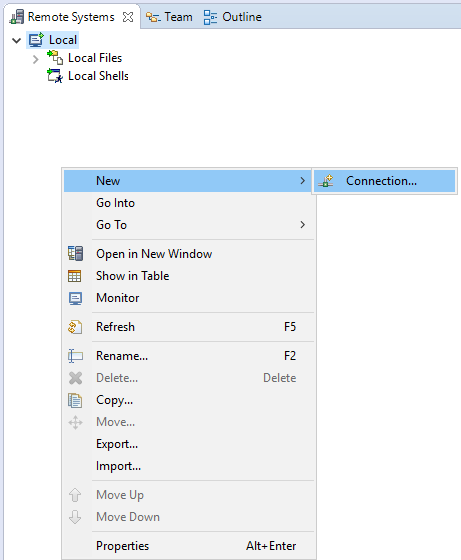Image resolution: width=461 pixels, height=560 pixels.
Task: Click the Refresh icon in context menu
Action: tap(75, 327)
